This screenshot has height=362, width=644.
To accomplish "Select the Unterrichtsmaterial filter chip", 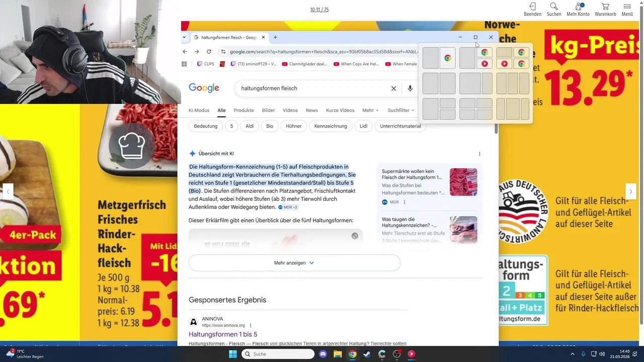I will 400,126.
